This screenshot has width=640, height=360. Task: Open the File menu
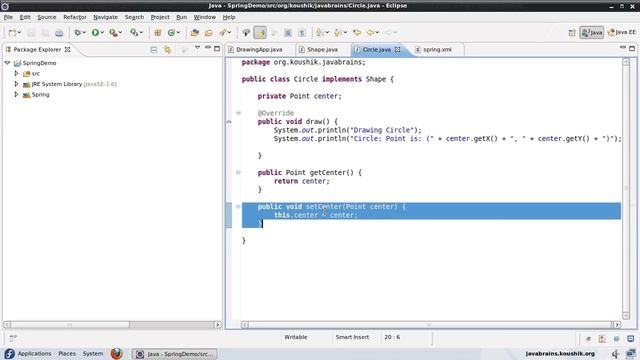[8, 17]
